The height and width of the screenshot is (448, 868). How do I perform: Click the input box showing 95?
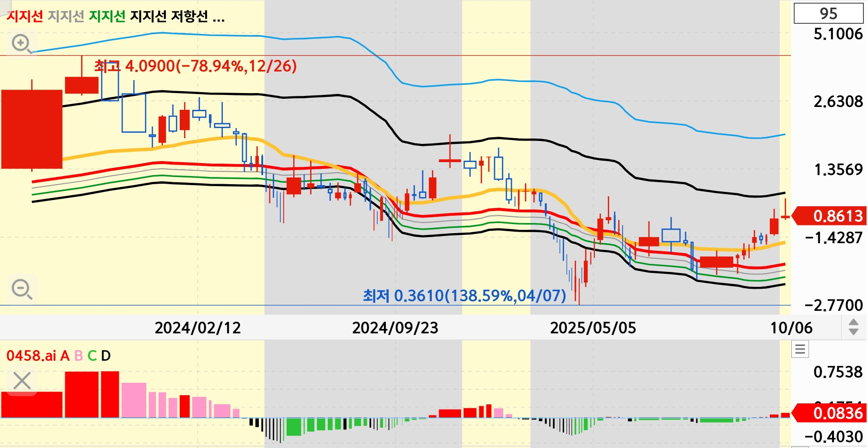(x=829, y=13)
